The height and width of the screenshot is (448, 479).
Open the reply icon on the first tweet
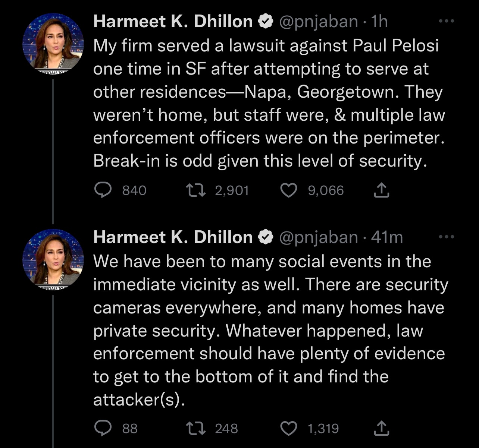click(x=103, y=190)
